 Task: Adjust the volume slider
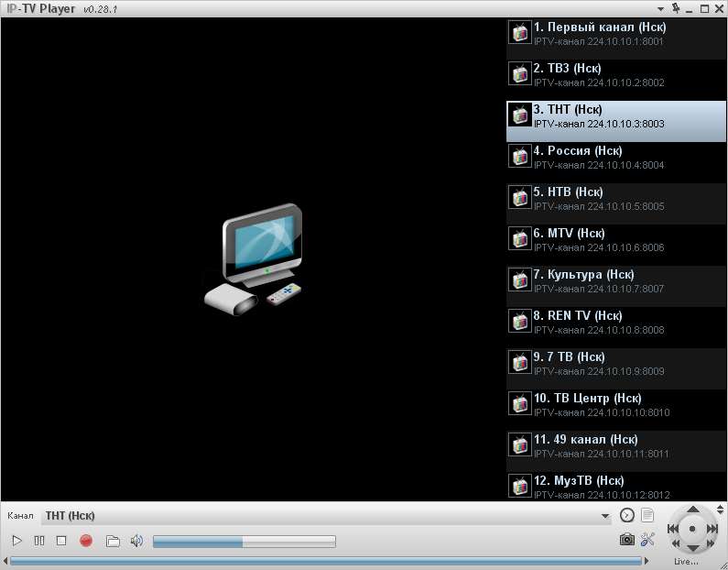click(x=244, y=542)
